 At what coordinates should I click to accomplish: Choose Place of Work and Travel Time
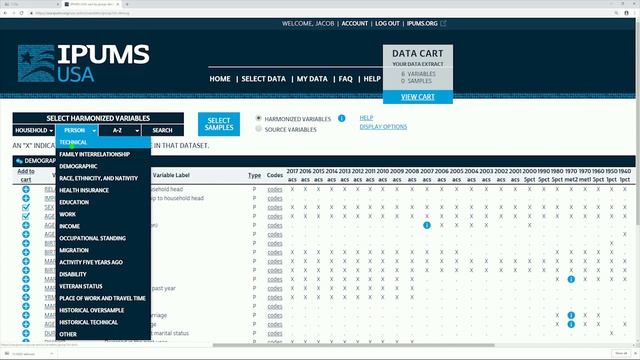(x=103, y=298)
